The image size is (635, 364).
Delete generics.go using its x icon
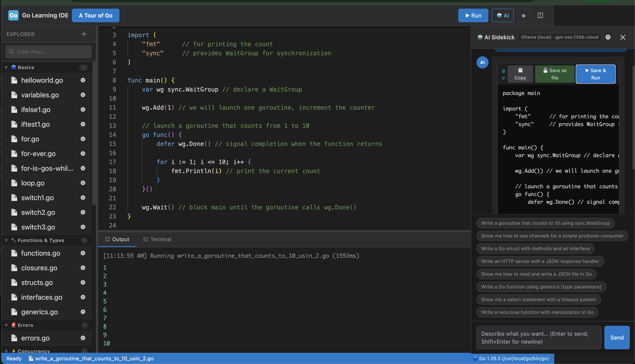83,312
